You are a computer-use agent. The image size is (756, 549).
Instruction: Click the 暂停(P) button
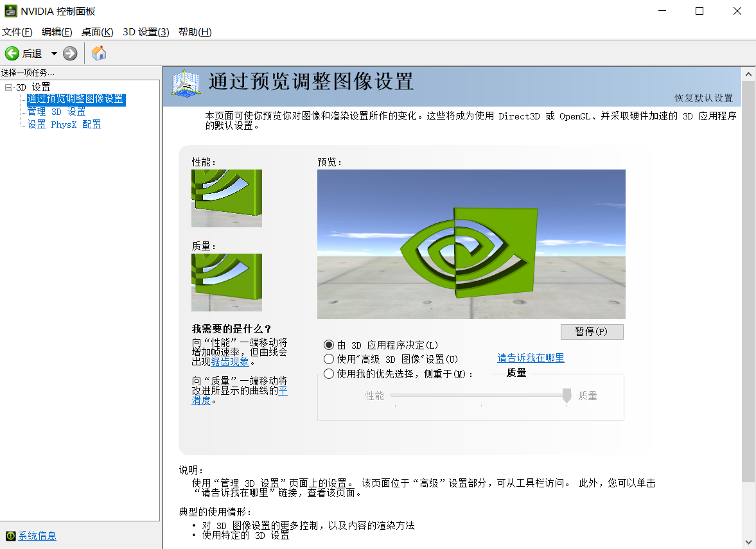pyautogui.click(x=592, y=331)
